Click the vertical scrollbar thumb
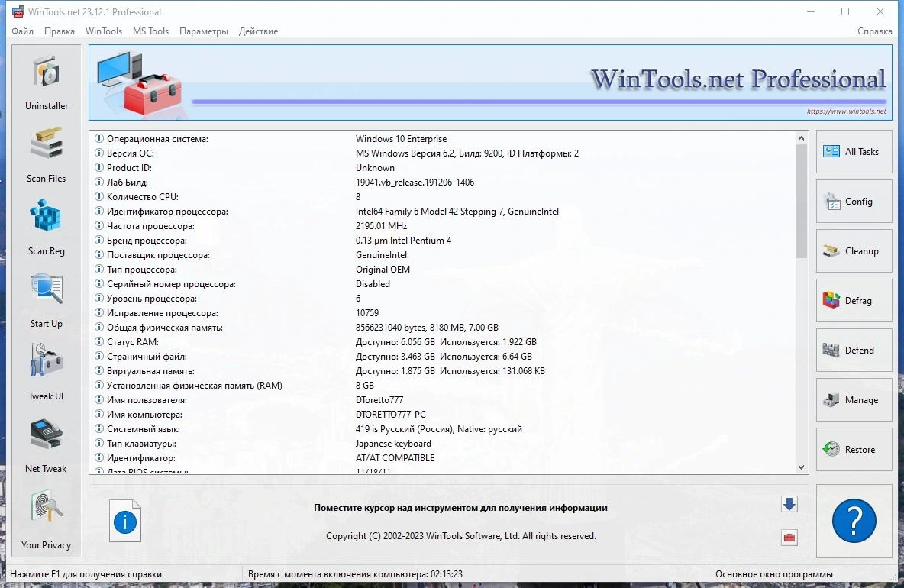904x588 pixels. pos(801,201)
